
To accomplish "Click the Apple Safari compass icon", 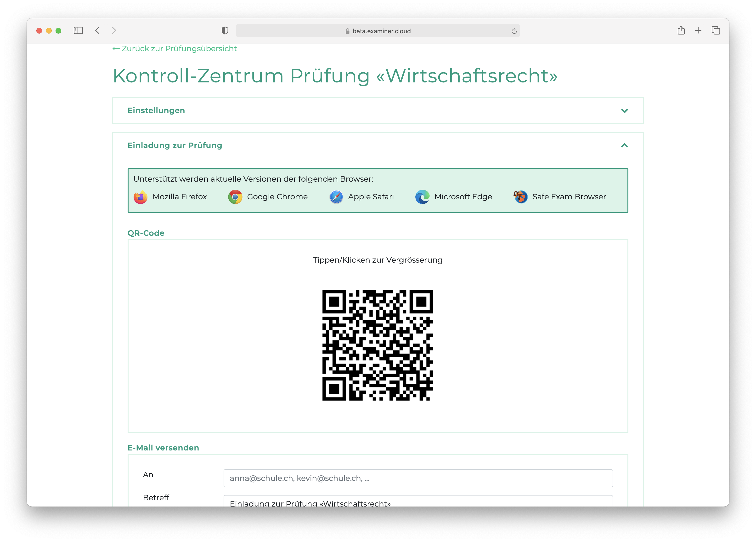I will pos(336,197).
